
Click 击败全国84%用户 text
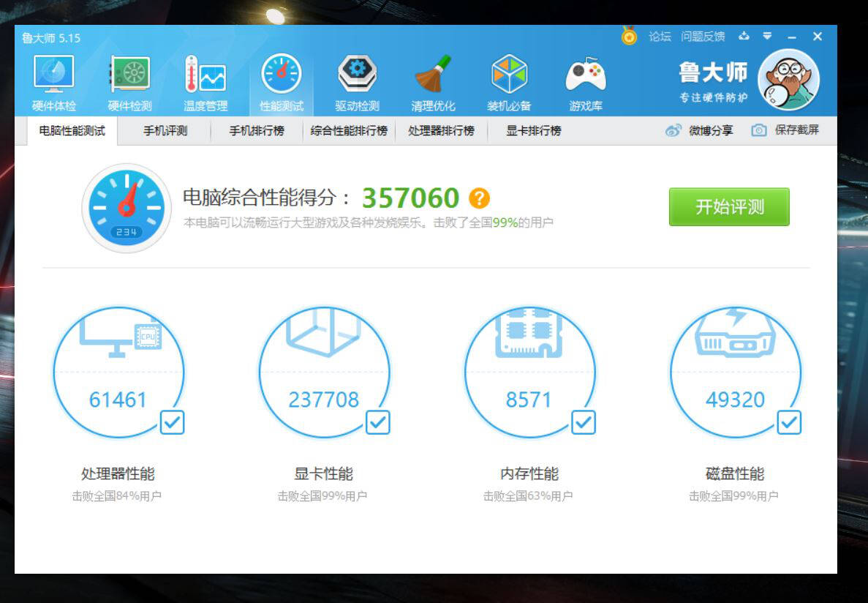point(116,496)
